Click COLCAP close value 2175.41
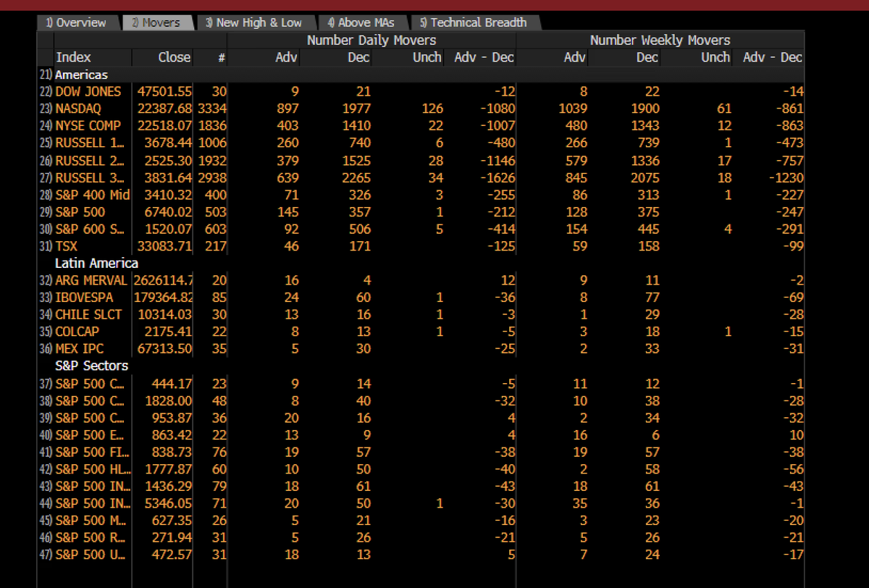 [169, 332]
